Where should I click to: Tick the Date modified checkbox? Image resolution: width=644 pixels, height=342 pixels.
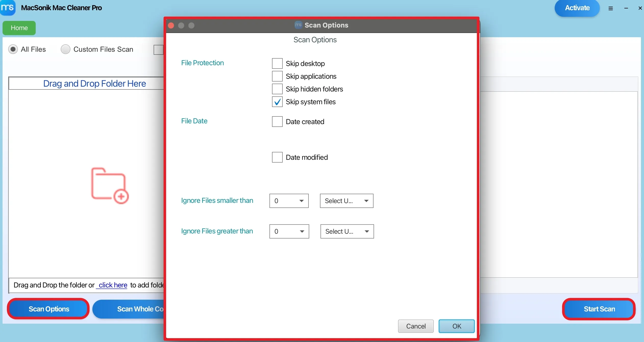pyautogui.click(x=277, y=157)
